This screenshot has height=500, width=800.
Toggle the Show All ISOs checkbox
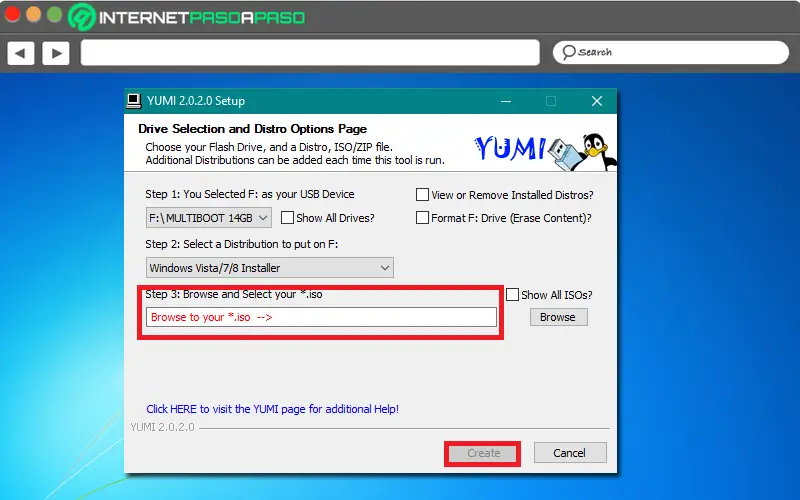click(x=512, y=294)
